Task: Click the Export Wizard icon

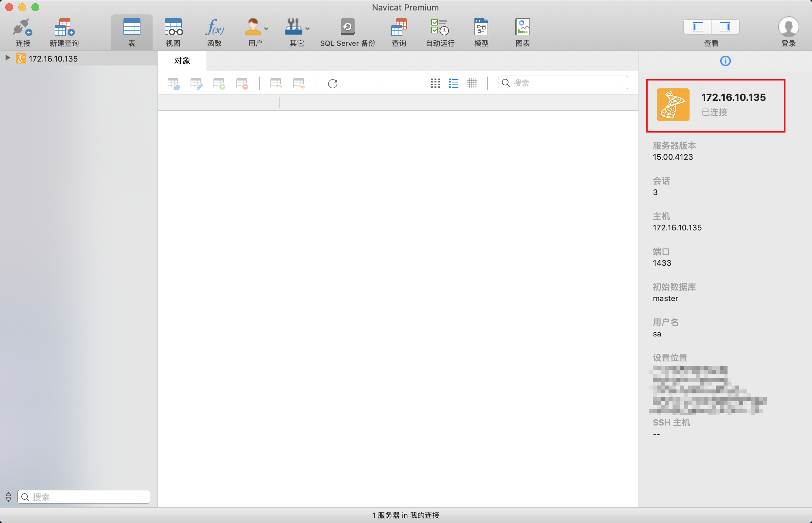Action: [299, 83]
